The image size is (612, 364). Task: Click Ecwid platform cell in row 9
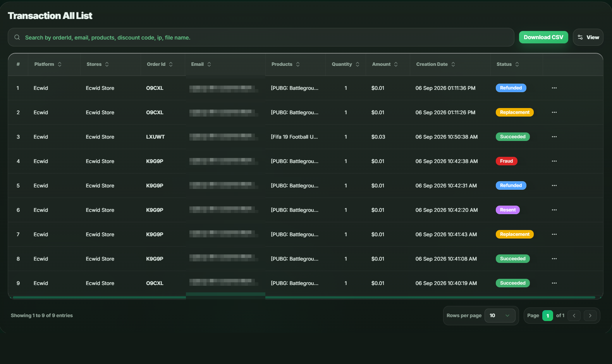pyautogui.click(x=41, y=283)
